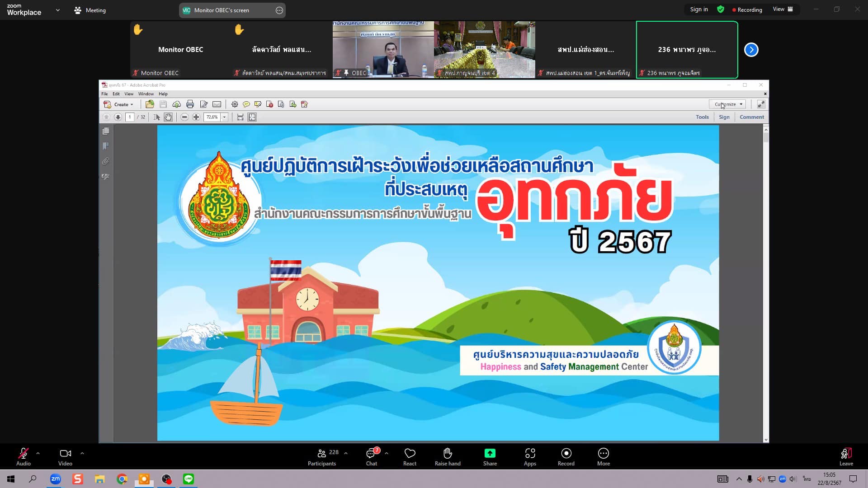This screenshot has height=488, width=868.
Task: Click the Save disk icon in Acrobat
Action: pyautogui.click(x=163, y=104)
